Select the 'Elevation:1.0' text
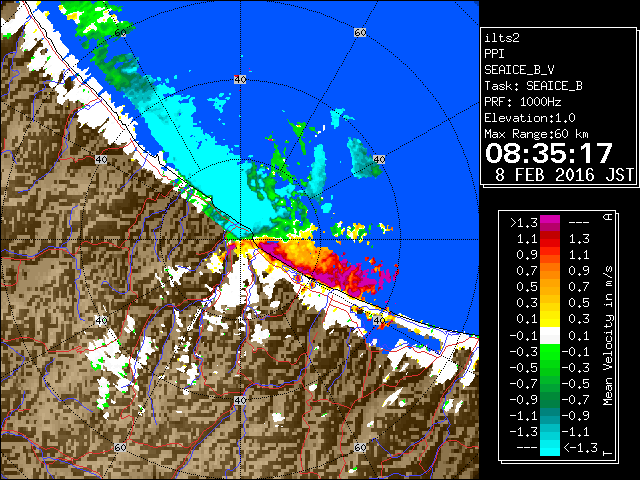Screen dimensions: 640x480 530,118
